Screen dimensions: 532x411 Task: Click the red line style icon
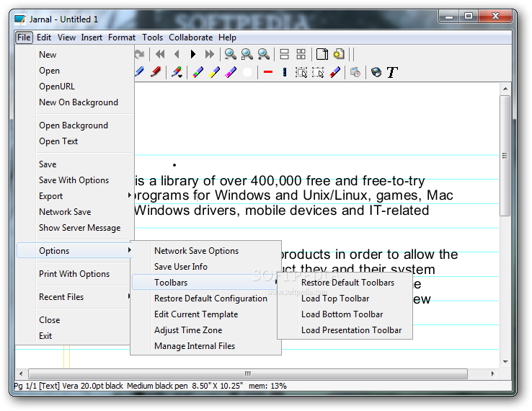268,72
